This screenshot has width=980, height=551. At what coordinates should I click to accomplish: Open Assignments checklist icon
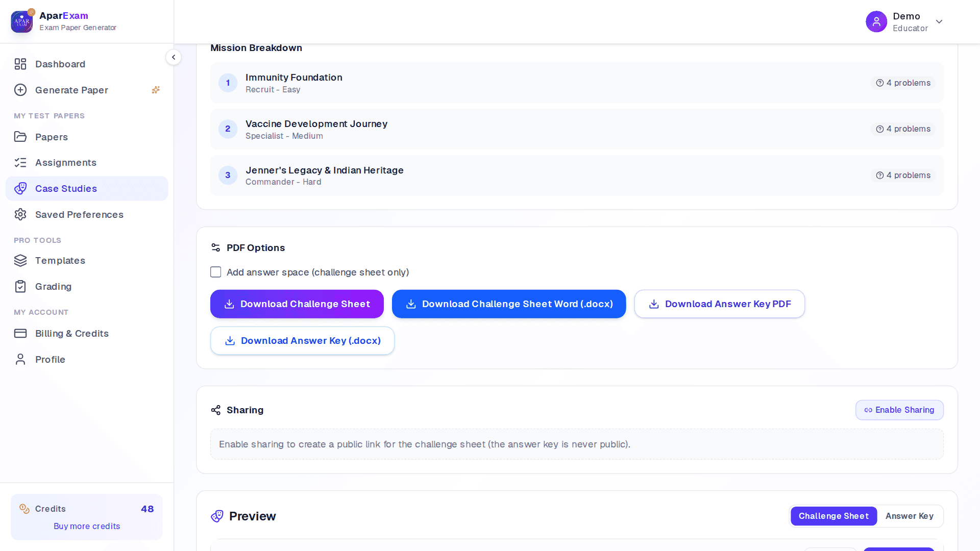(x=20, y=163)
